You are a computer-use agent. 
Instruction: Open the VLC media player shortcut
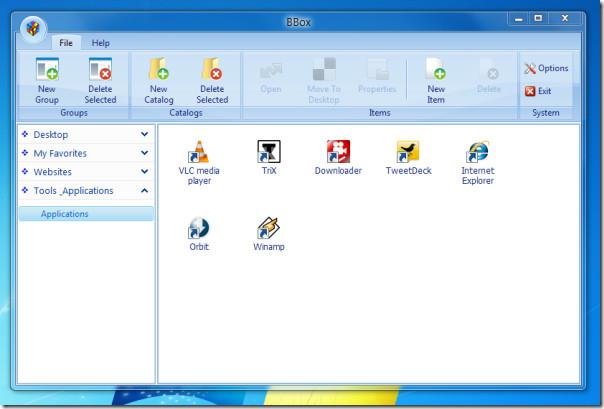198,152
